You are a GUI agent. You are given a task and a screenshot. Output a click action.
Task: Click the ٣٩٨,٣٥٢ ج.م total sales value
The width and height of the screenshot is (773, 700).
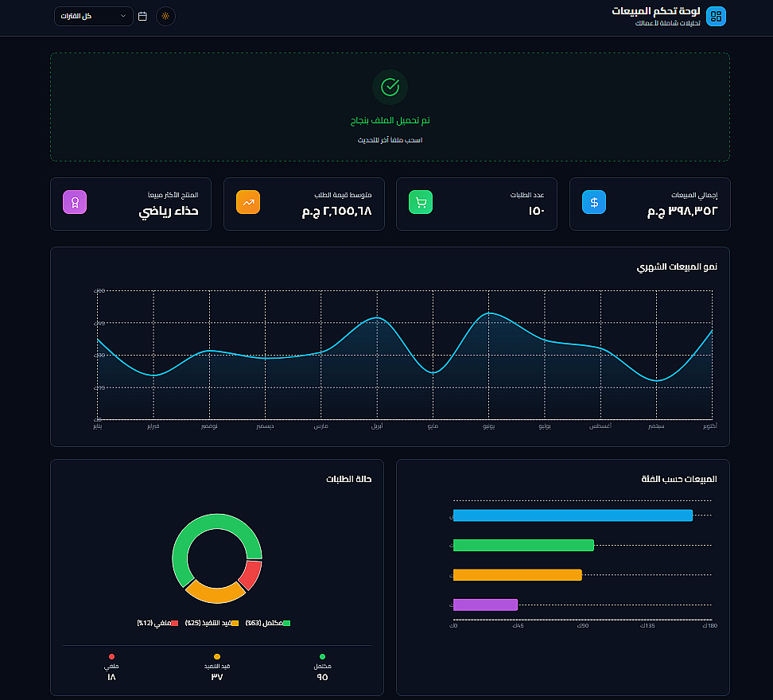(682, 211)
